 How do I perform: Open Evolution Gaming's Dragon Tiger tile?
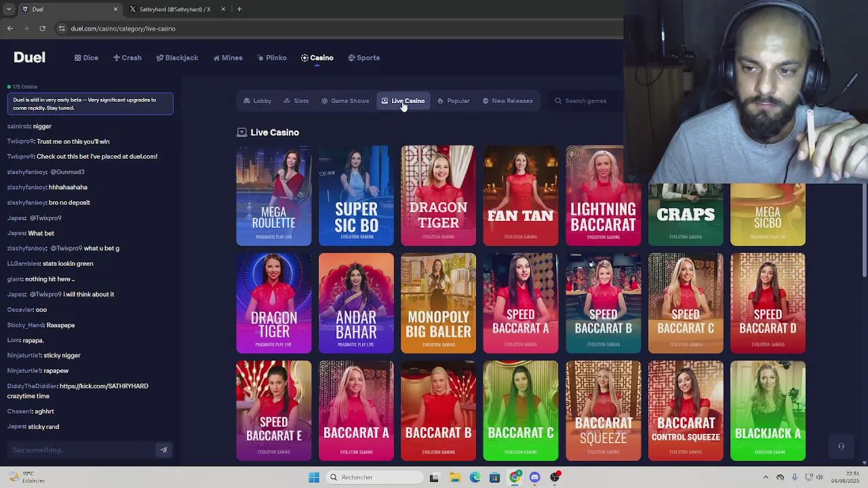click(x=438, y=195)
